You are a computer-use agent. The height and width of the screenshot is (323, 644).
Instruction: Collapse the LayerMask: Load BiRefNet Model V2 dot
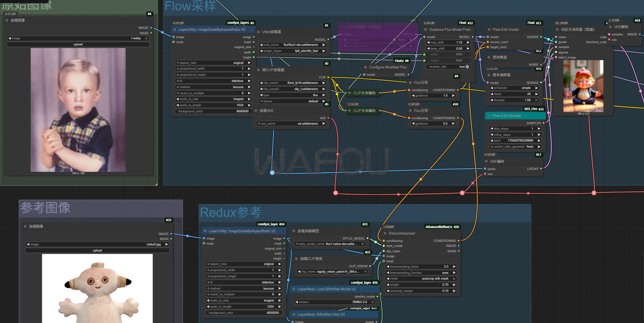294,289
